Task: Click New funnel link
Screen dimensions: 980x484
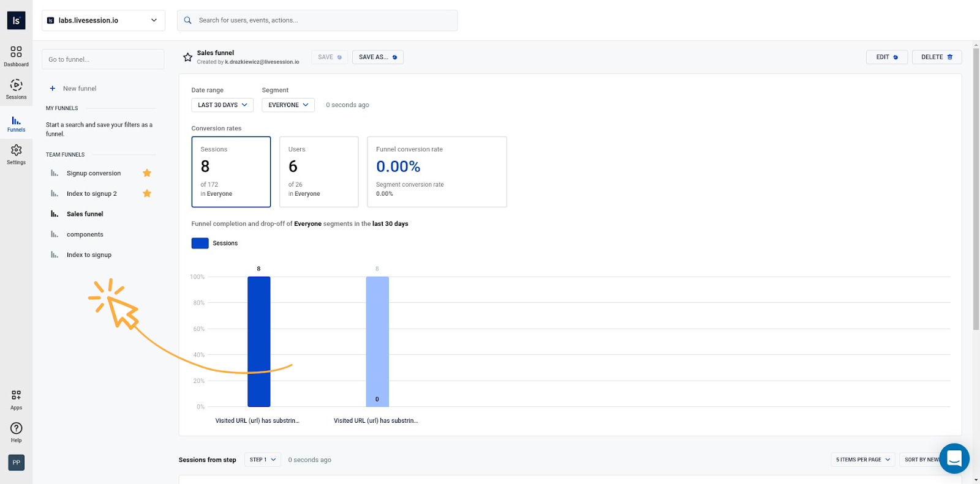Action: coord(80,89)
